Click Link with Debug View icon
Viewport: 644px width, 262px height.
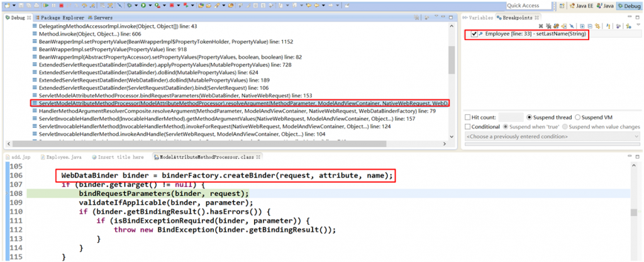coord(597,26)
